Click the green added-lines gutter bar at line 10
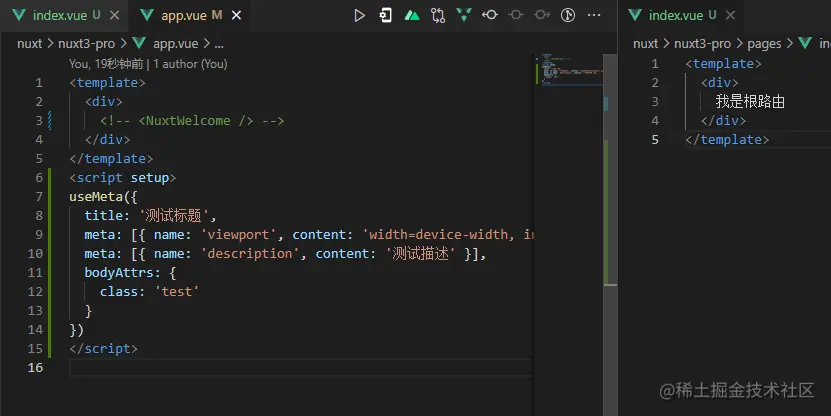Image resolution: width=831 pixels, height=416 pixels. (x=50, y=253)
